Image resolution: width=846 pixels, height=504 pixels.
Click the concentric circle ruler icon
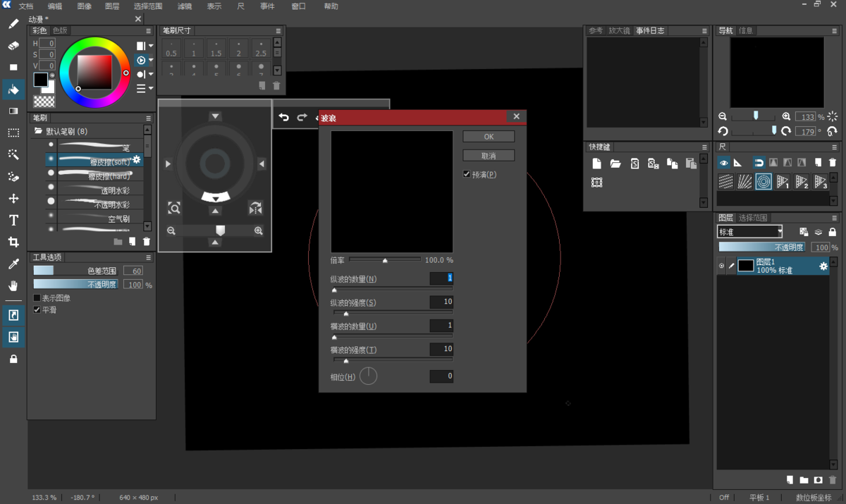coord(764,182)
